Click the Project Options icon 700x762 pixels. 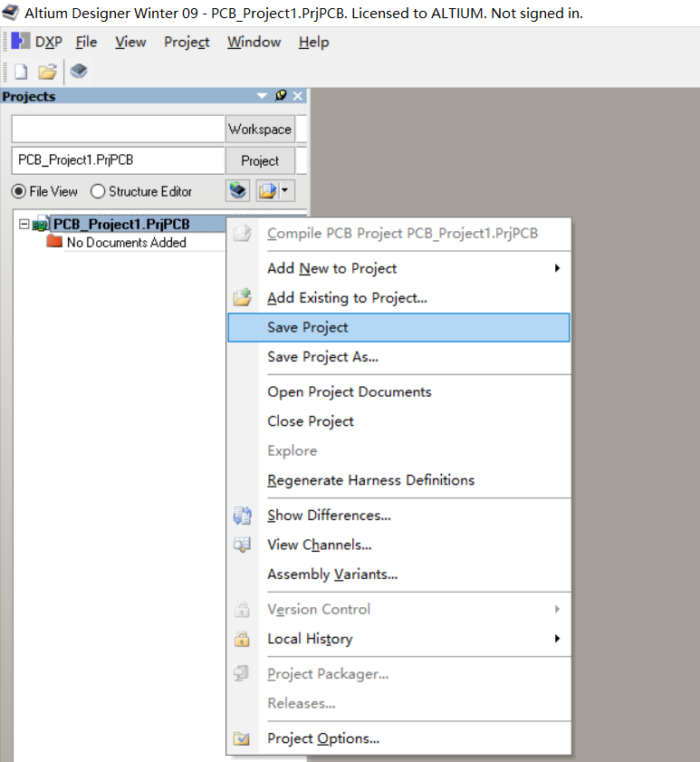click(242, 738)
